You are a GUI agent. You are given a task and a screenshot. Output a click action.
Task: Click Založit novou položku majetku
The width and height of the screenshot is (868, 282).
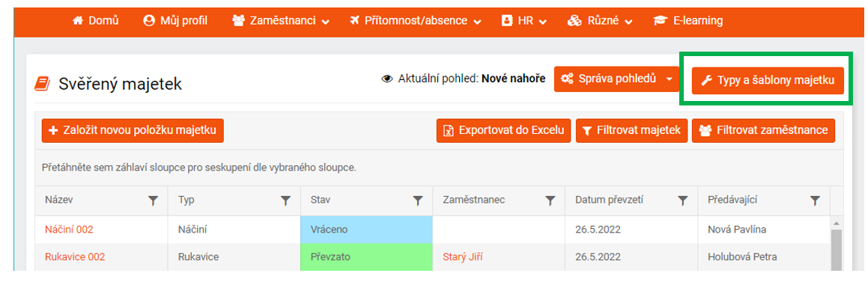pyautogui.click(x=133, y=130)
